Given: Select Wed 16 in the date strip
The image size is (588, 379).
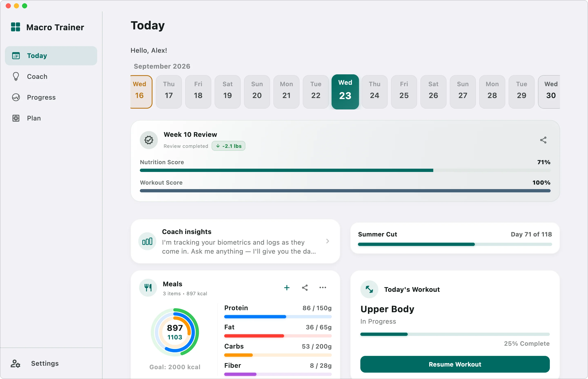Looking at the screenshot, I should click(141, 92).
